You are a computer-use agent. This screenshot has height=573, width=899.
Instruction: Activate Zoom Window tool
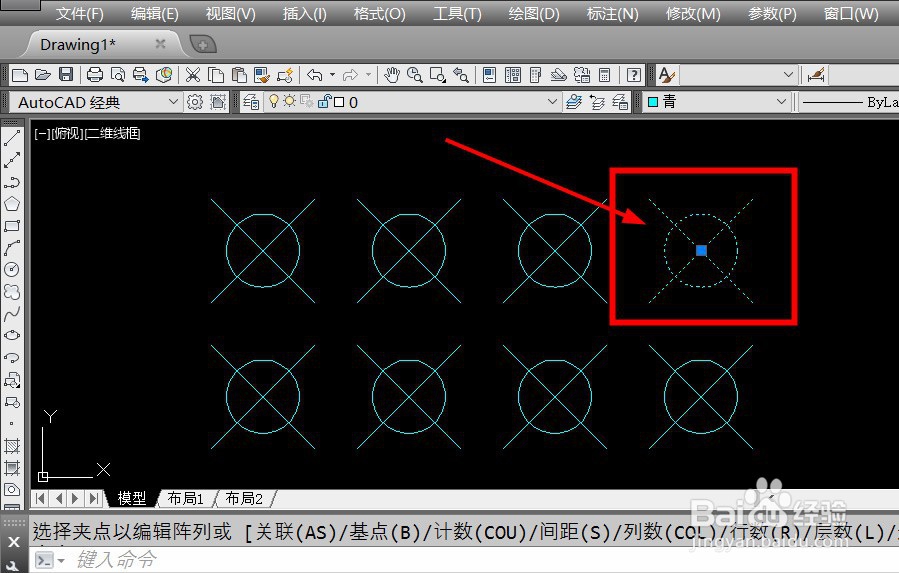pyautogui.click(x=438, y=75)
